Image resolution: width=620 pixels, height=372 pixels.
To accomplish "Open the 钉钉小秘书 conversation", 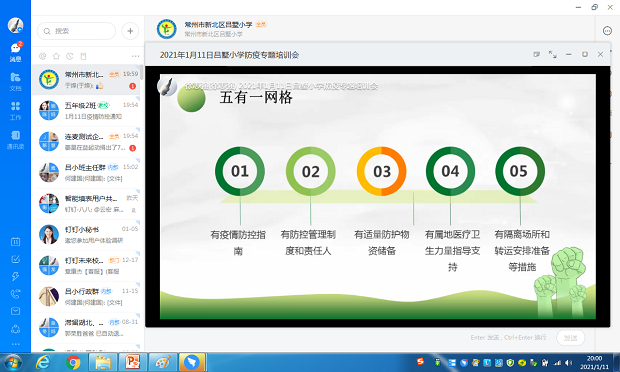I will [87, 234].
